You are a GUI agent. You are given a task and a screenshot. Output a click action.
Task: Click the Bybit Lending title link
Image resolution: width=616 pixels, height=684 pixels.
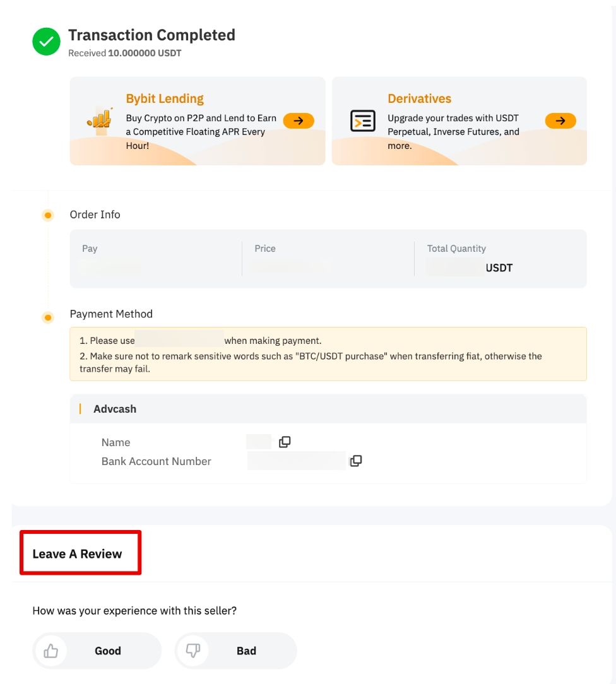[165, 98]
